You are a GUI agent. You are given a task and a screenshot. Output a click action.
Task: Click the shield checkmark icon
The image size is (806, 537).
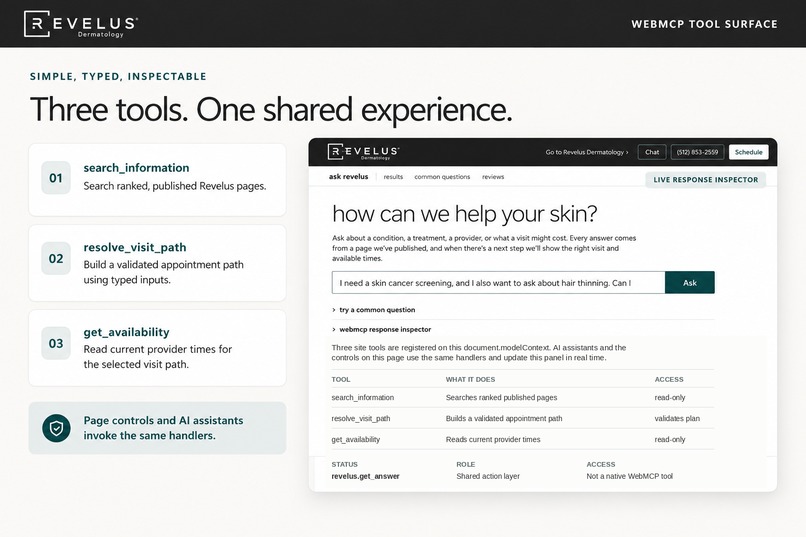[56, 428]
